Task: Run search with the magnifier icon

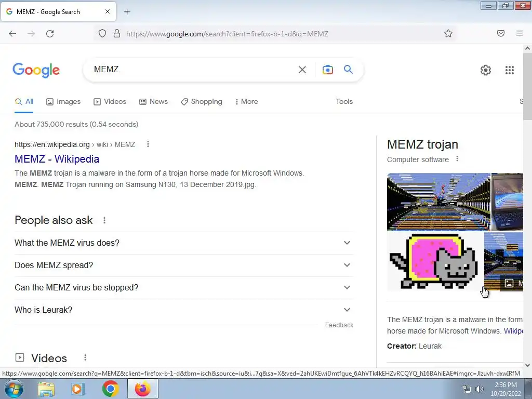Action: tap(349, 70)
